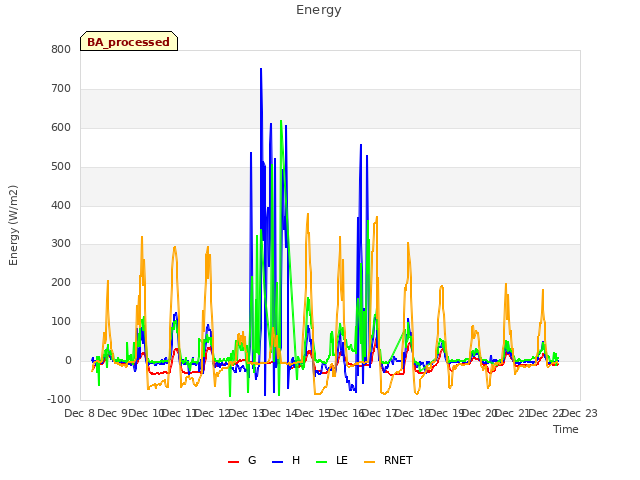The image size is (640, 480).
Task: Click the 400 y-axis tick value
Action: pos(61,205)
